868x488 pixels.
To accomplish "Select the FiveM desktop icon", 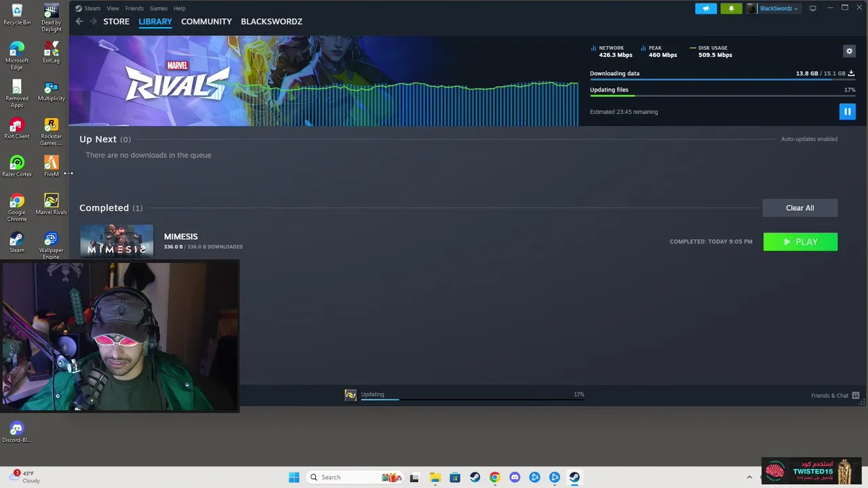I will pyautogui.click(x=51, y=167).
